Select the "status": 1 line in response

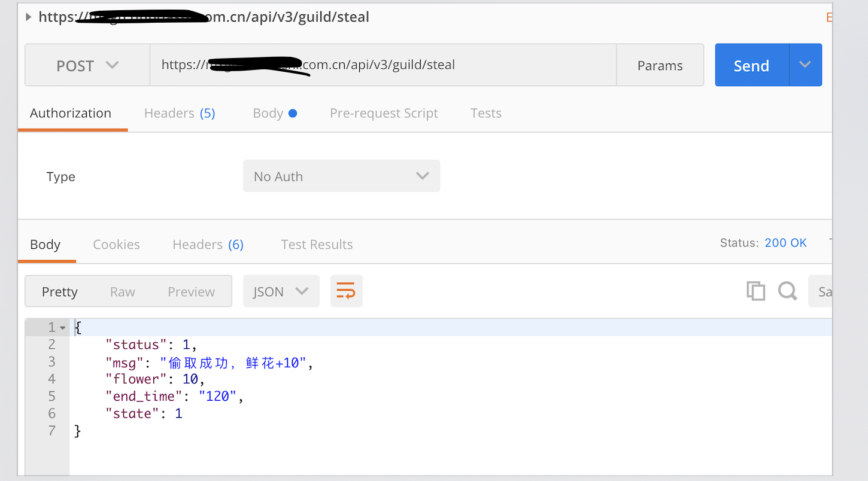(x=151, y=345)
